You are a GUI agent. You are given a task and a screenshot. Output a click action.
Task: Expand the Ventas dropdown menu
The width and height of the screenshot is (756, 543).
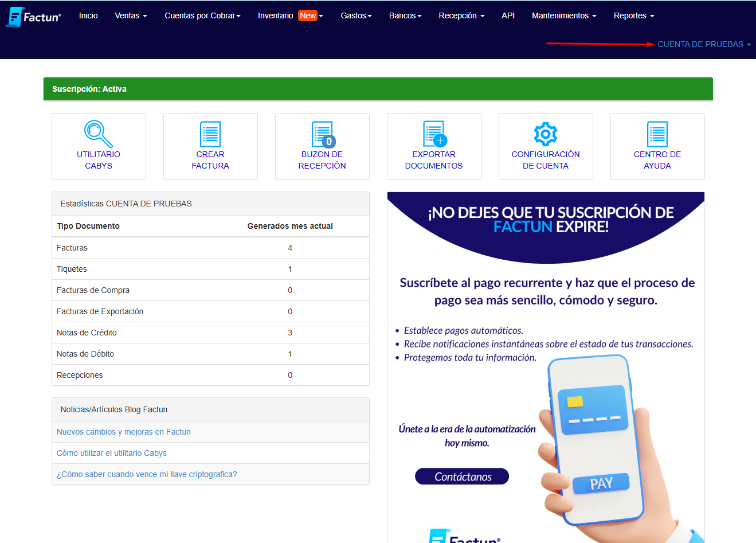pyautogui.click(x=131, y=15)
